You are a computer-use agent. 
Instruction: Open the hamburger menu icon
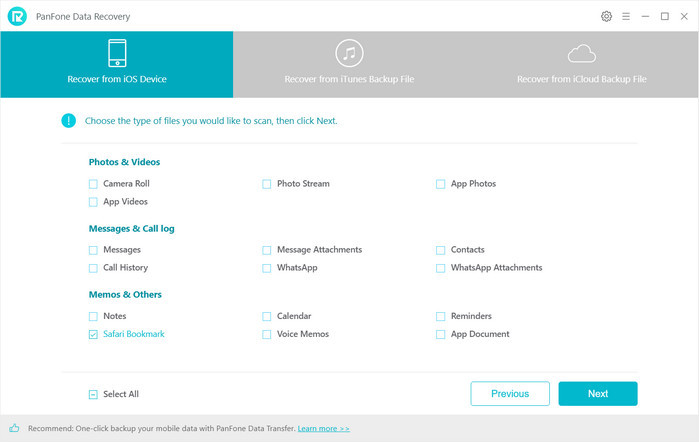(x=626, y=17)
